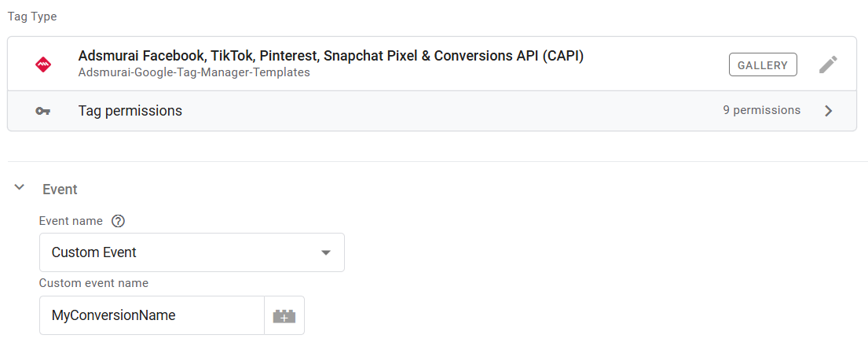
Task: Focus the Custom event name input field
Action: coord(152,315)
